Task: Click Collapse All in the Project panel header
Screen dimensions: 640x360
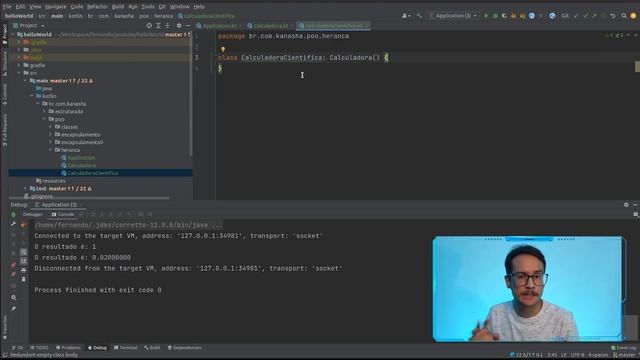Action: pos(167,25)
